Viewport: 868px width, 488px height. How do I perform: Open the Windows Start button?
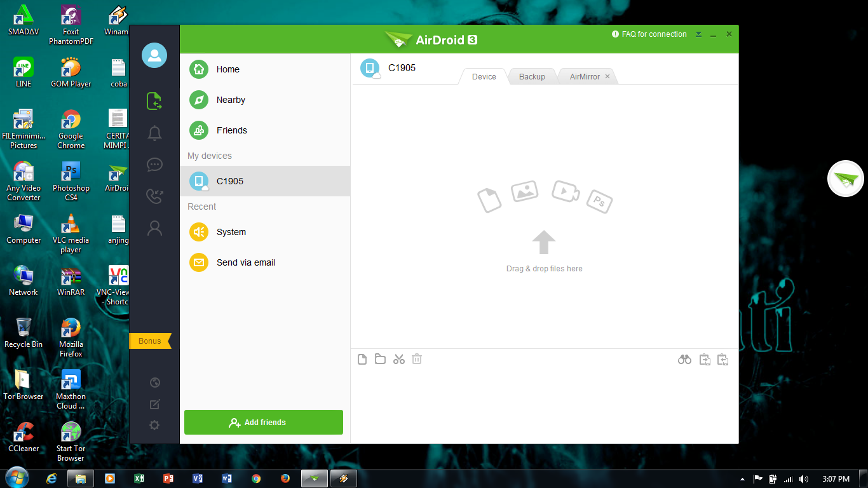point(17,478)
